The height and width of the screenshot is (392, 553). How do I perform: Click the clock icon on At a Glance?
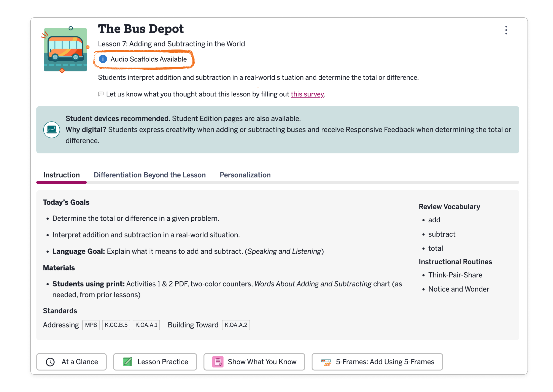(x=50, y=362)
